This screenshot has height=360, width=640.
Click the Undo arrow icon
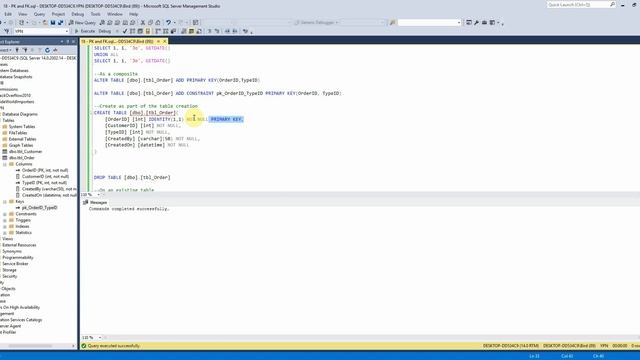(x=168, y=22)
